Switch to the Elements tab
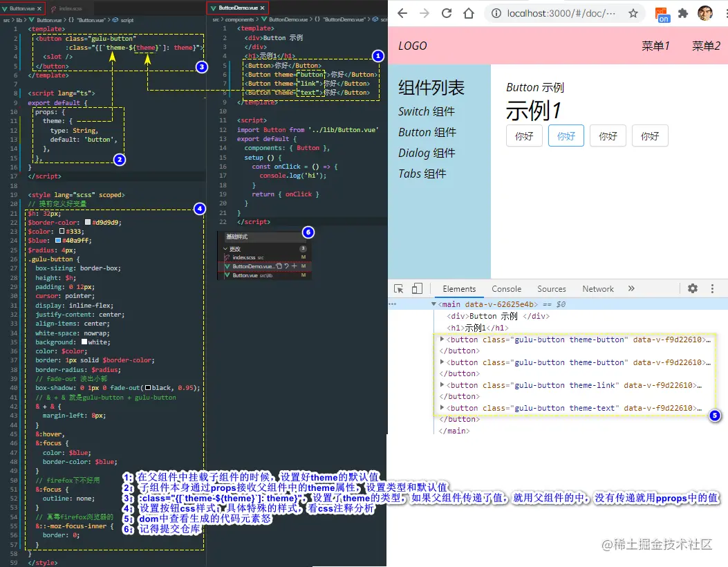 coord(459,289)
